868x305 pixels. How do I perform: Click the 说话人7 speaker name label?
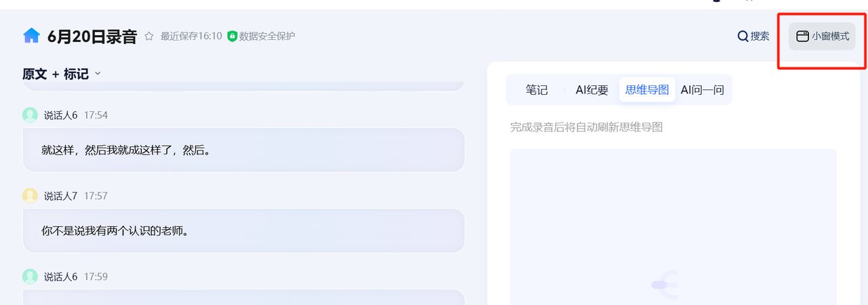(61, 196)
